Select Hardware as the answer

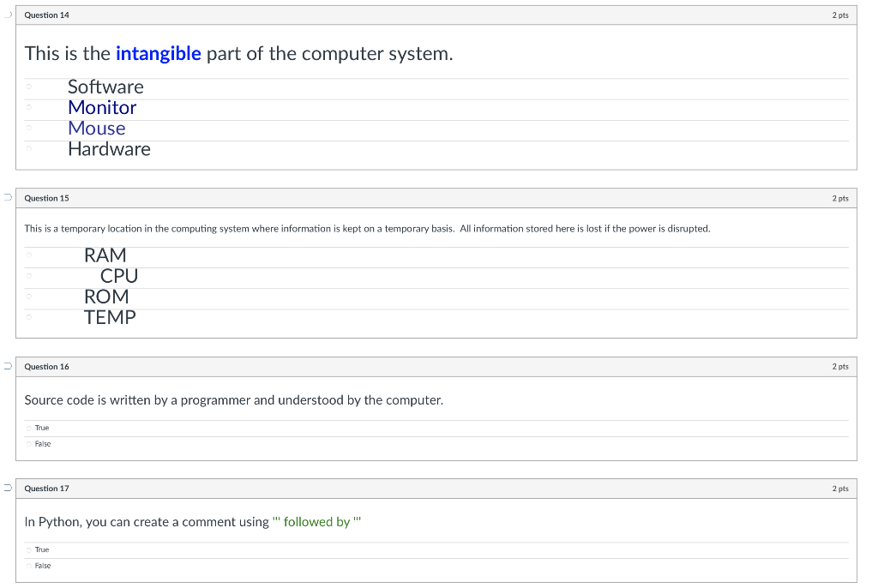click(28, 148)
